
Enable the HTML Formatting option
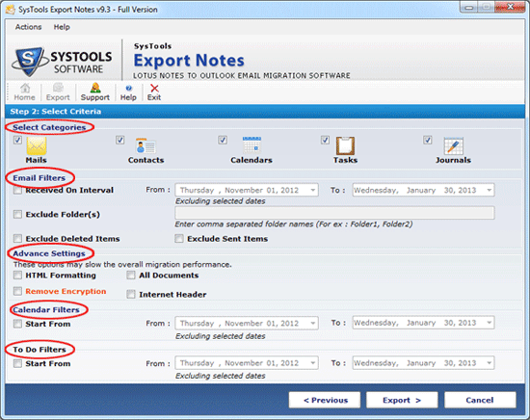click(x=17, y=276)
